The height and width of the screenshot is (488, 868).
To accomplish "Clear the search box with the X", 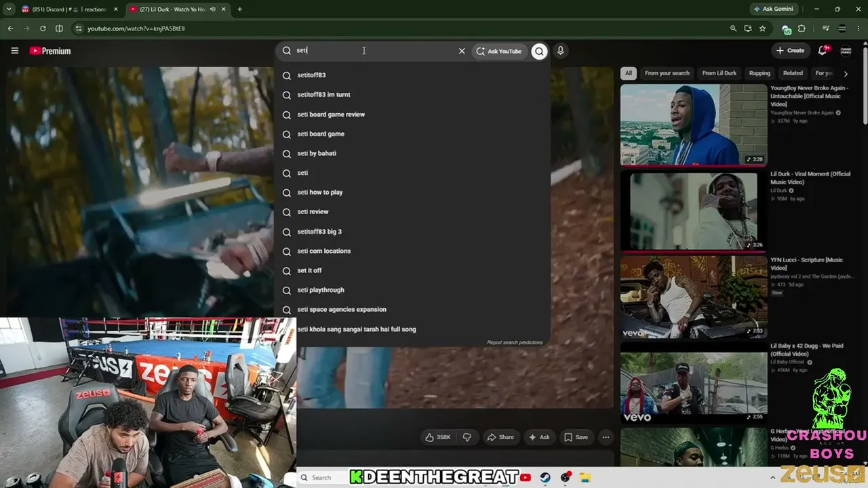I will (462, 51).
